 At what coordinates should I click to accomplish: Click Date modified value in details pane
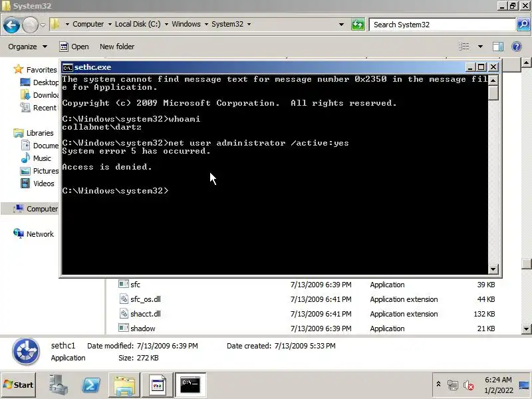168,346
